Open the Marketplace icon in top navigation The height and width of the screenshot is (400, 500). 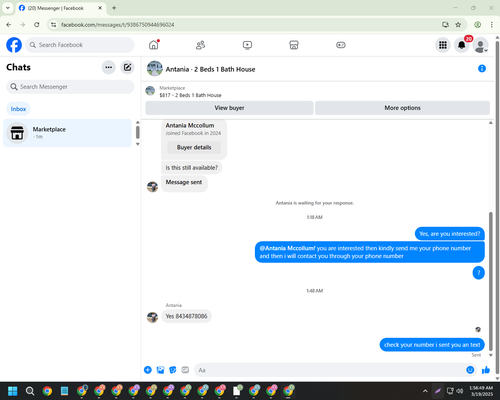pyautogui.click(x=294, y=45)
